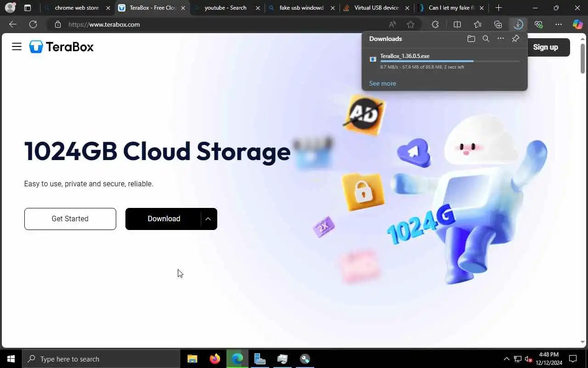Go back to the previous page

click(x=13, y=24)
